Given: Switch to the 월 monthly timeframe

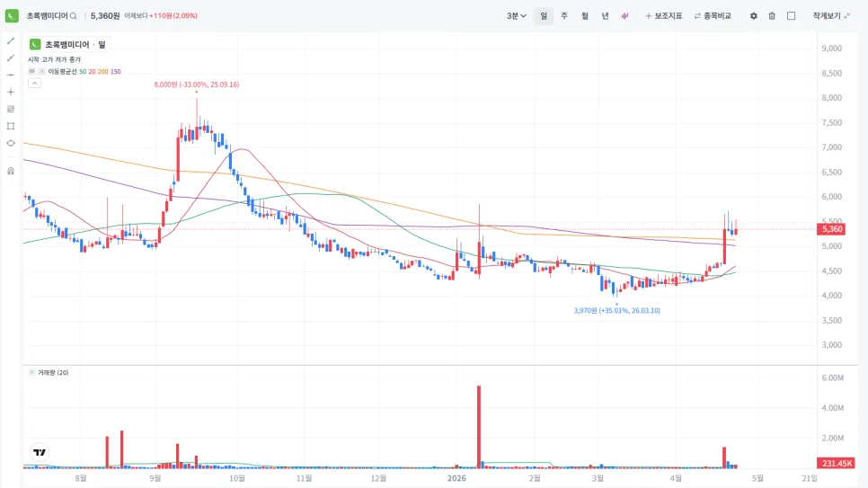Looking at the screenshot, I should point(585,16).
